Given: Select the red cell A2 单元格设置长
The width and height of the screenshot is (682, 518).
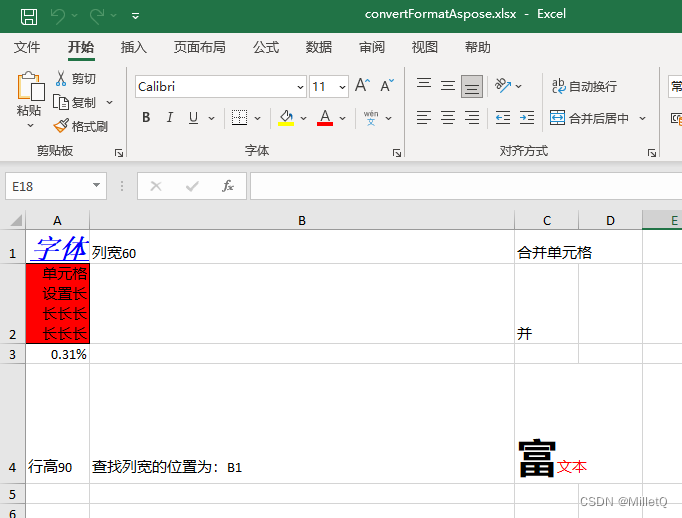Looking at the screenshot, I should tap(58, 304).
